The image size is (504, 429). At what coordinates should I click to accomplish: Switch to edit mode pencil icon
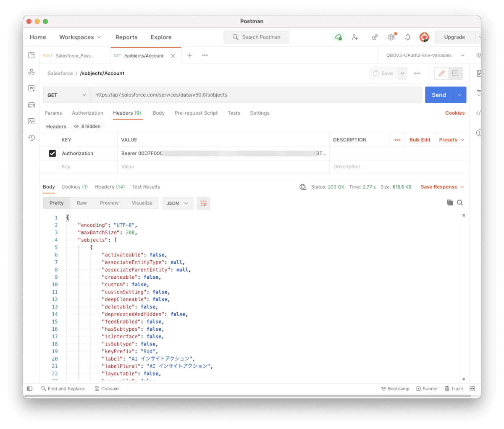tap(441, 73)
